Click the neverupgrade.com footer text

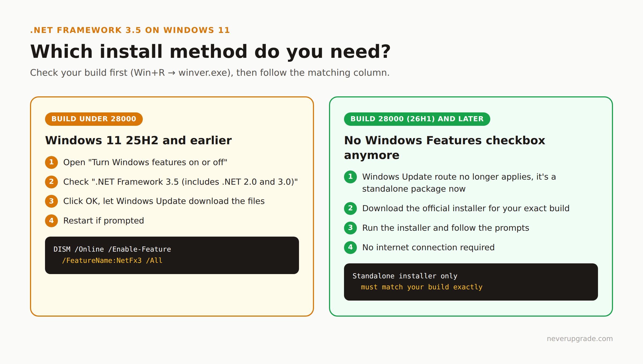pos(580,339)
